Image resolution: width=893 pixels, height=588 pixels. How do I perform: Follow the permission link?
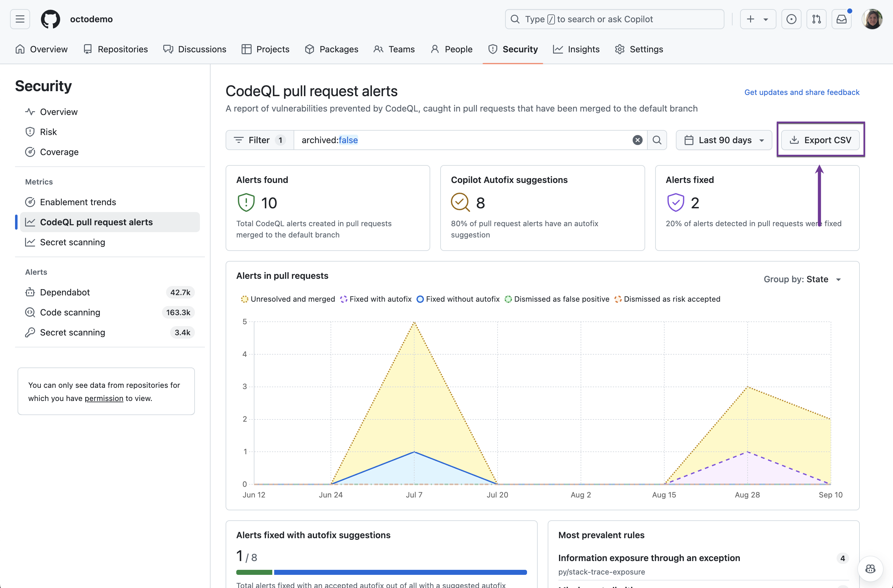point(104,398)
